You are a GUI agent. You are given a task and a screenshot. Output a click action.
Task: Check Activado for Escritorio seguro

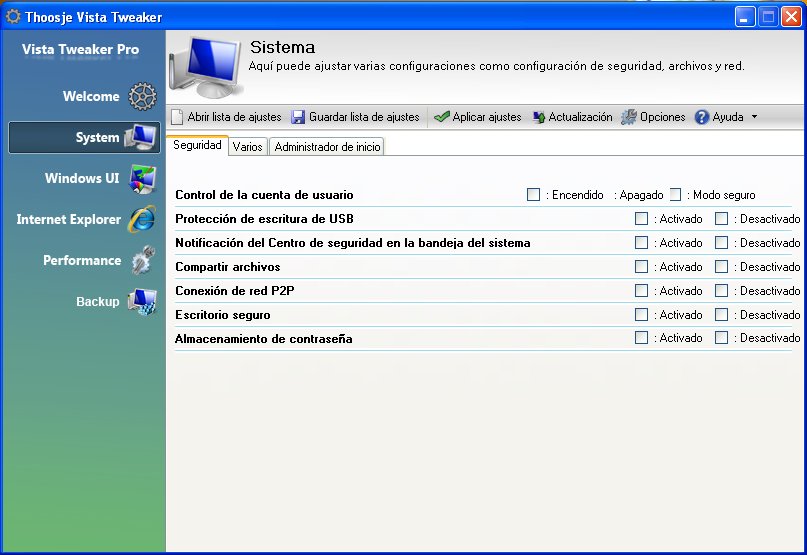coord(641,315)
